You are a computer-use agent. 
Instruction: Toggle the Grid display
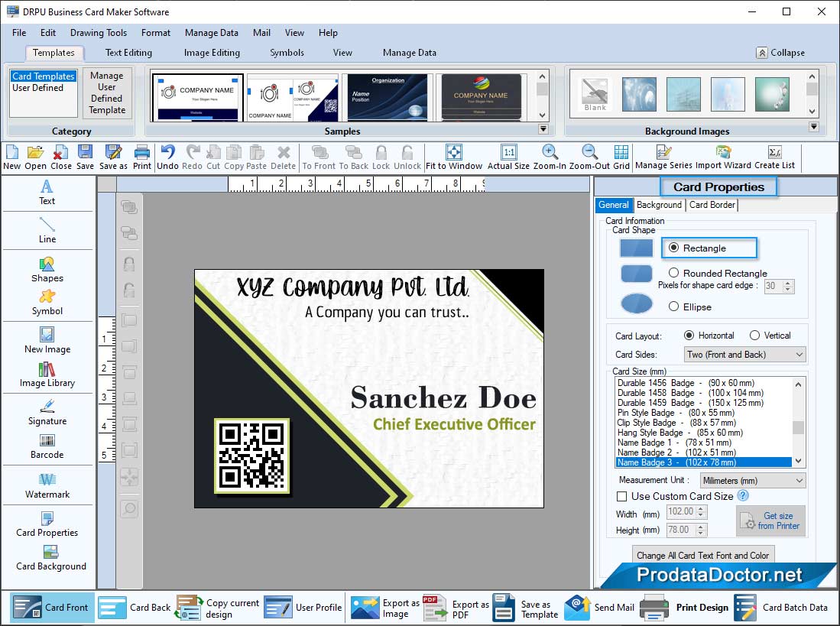tap(621, 158)
